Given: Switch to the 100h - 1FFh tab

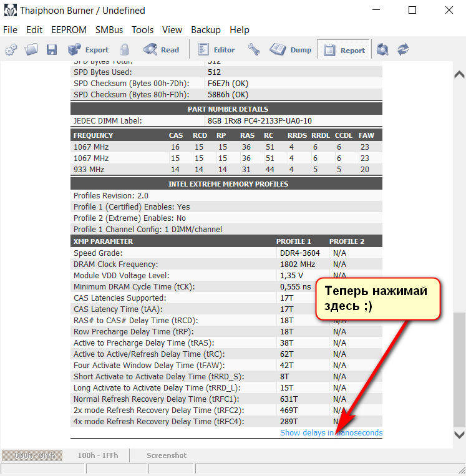Looking at the screenshot, I should (98, 455).
